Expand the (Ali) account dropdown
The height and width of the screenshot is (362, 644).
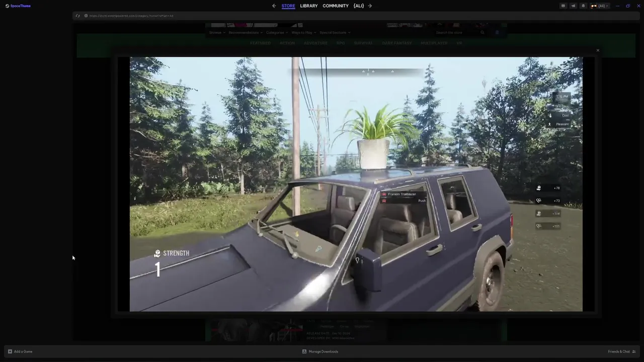click(600, 6)
